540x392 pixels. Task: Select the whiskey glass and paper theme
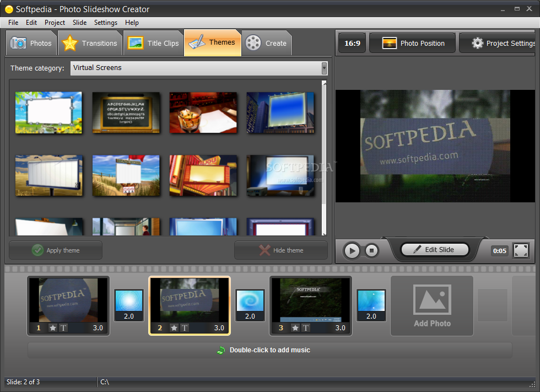point(203,112)
